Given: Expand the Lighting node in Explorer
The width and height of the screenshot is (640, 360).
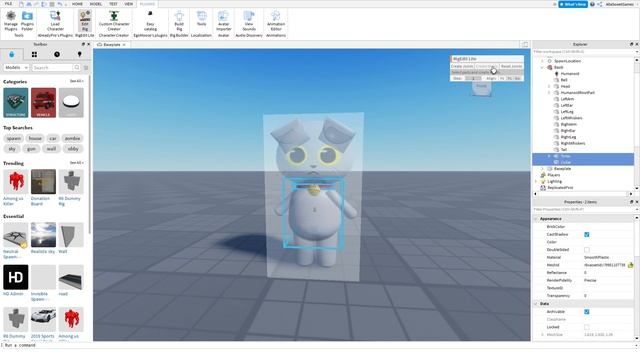Looking at the screenshot, I should tap(536, 181).
